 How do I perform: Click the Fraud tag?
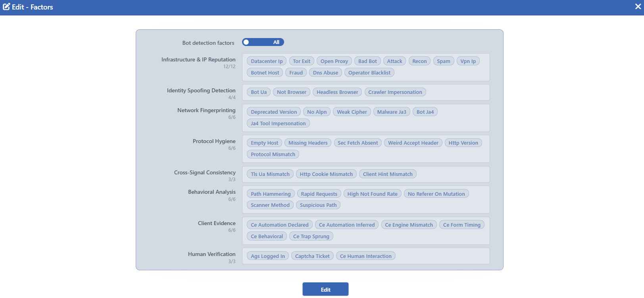click(x=296, y=73)
